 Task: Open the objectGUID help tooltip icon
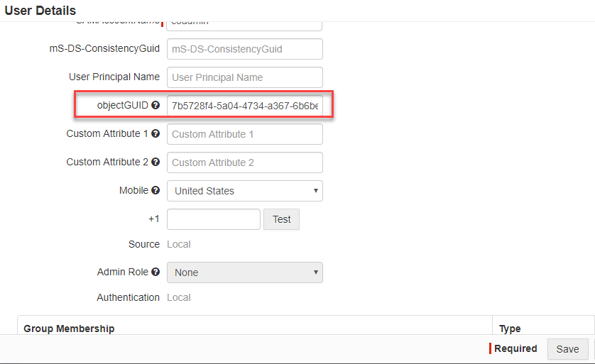pyautogui.click(x=155, y=105)
